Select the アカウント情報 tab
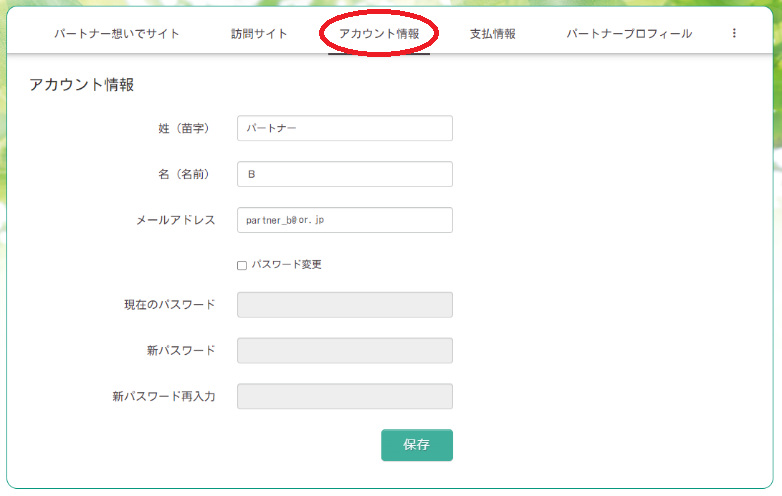Viewport: 782px width, 496px height. (379, 34)
